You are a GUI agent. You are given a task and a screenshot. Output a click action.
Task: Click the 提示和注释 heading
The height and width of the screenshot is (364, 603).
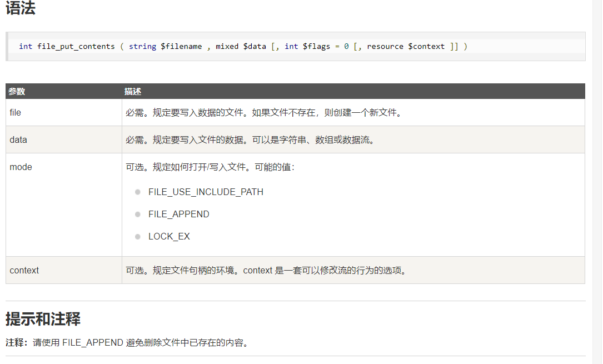pos(43,319)
